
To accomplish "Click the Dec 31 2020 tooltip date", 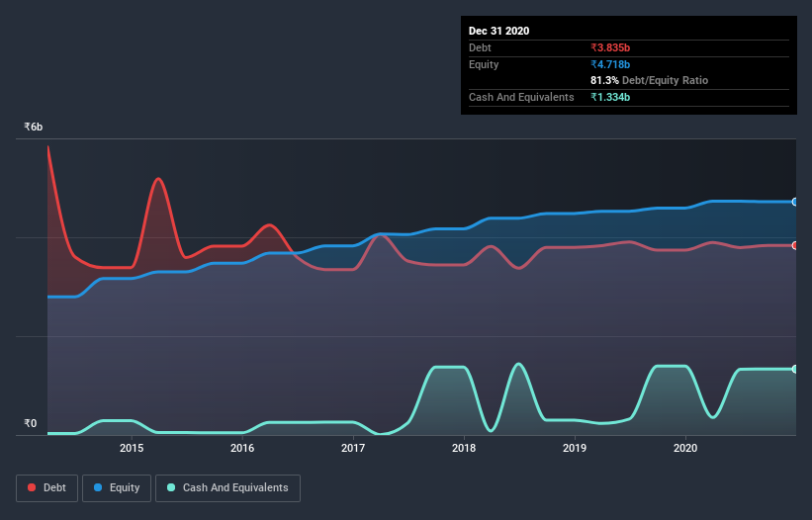I will (498, 31).
